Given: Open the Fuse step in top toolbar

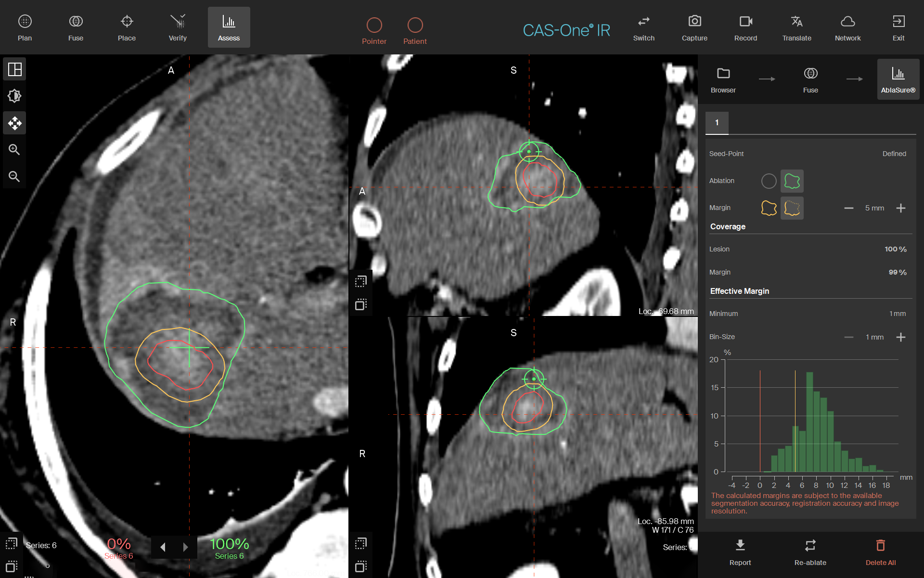Looking at the screenshot, I should tap(76, 27).
